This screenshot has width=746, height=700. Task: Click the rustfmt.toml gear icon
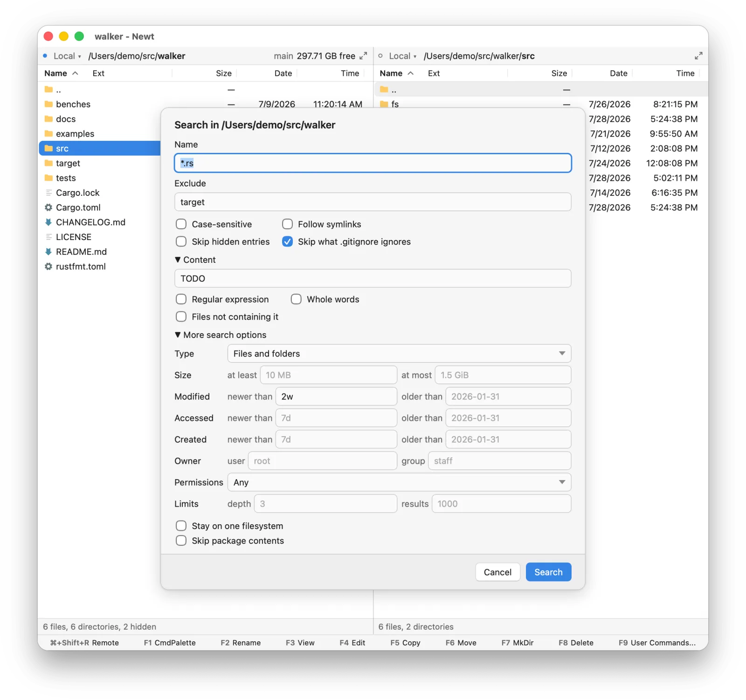point(48,267)
